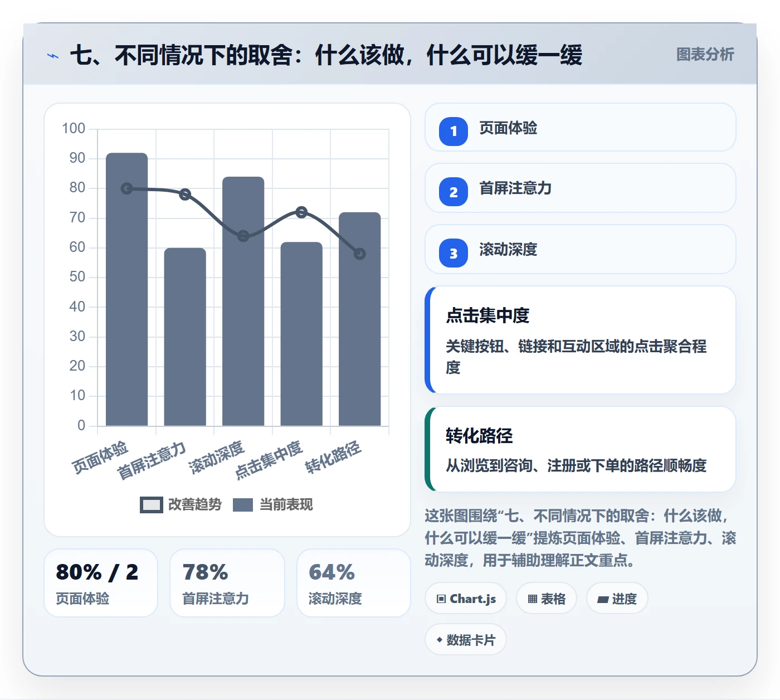
Task: Click trend line point above 首屏注意力
Action: (x=185, y=195)
